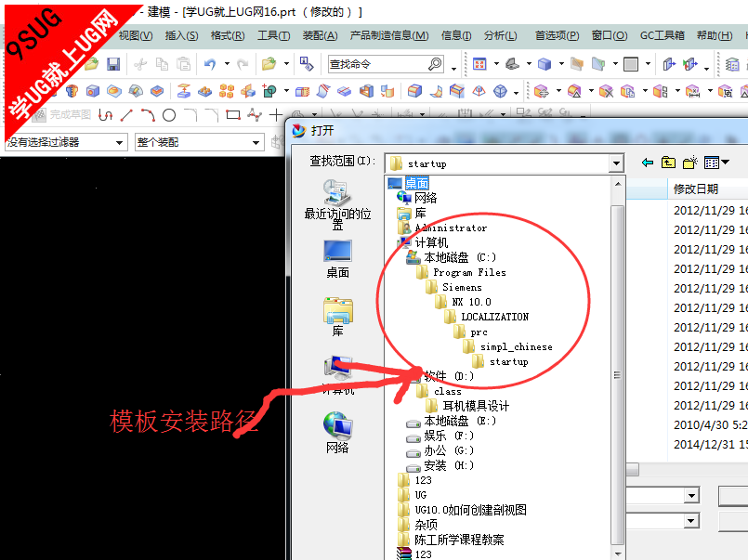Screen dimensions: 748x560
Task: Select the LOCALIZATION folder
Action: (x=494, y=317)
